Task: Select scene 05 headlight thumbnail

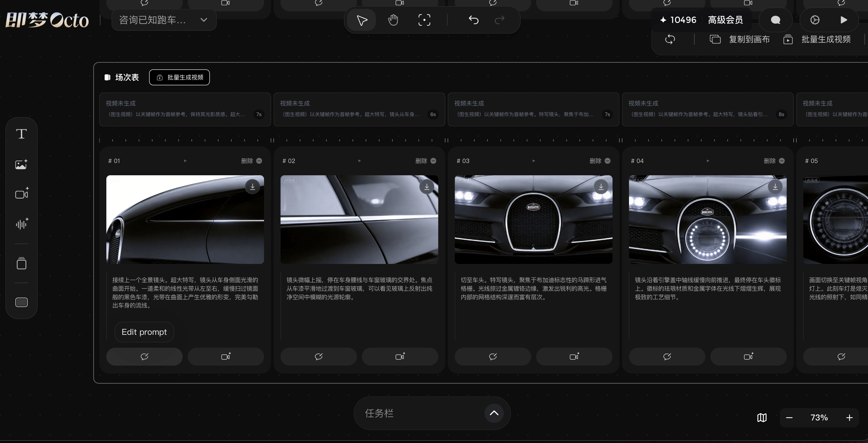Action: click(x=836, y=219)
